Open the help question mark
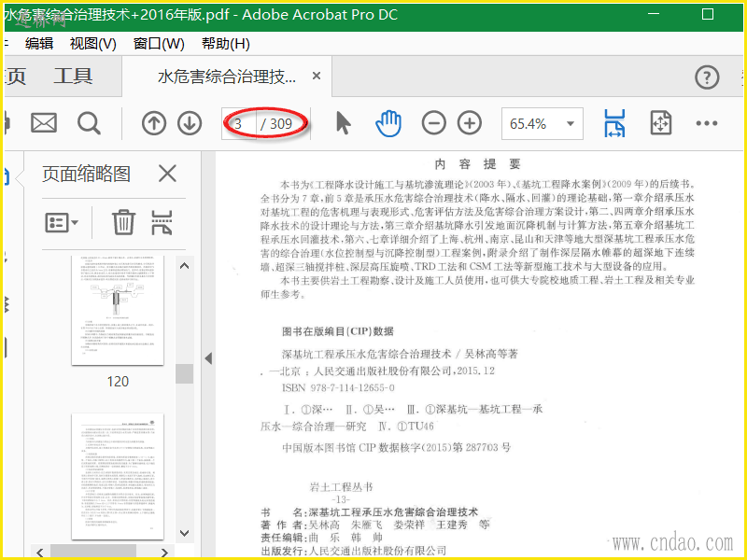The width and height of the screenshot is (747, 560). 707,77
